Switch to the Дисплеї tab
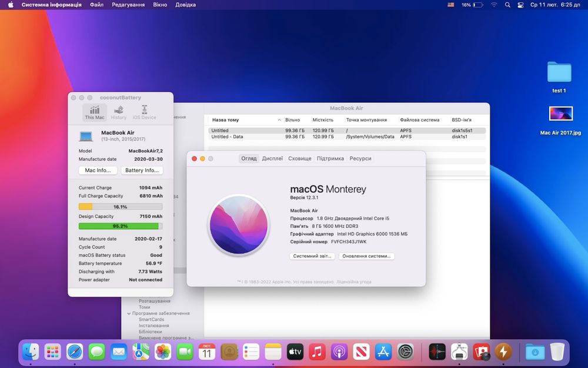Viewport: 588px width, 368px height. (x=272, y=158)
